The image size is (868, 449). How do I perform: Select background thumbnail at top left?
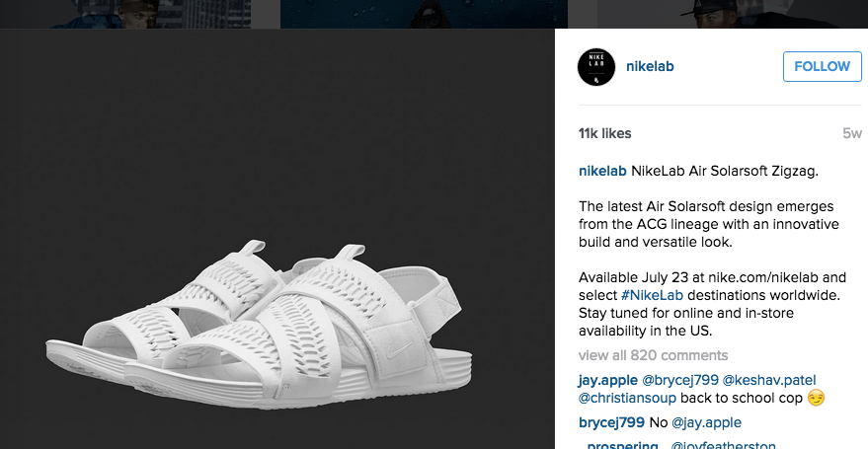[x=125, y=14]
